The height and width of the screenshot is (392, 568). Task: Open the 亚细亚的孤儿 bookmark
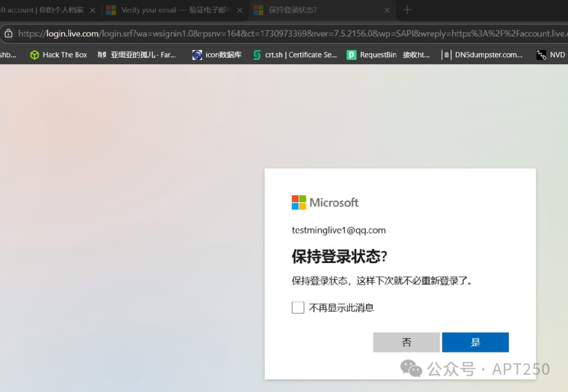pyautogui.click(x=137, y=55)
